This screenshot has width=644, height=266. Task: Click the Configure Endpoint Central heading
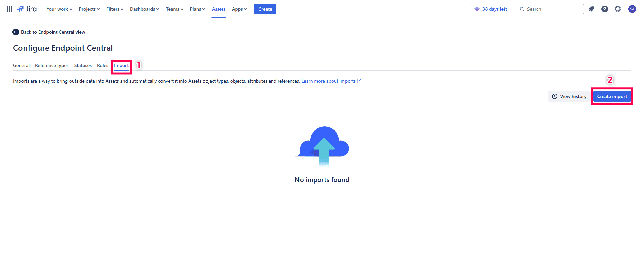(63, 48)
